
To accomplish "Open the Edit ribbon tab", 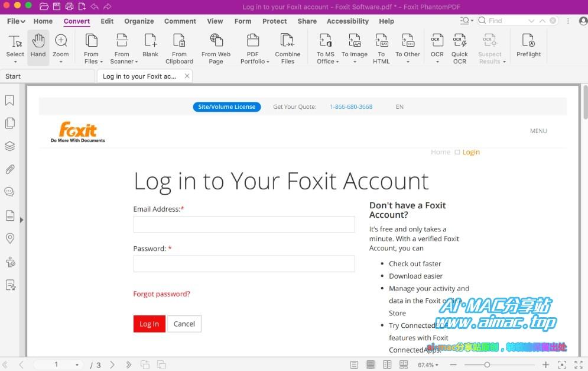I will (x=107, y=21).
